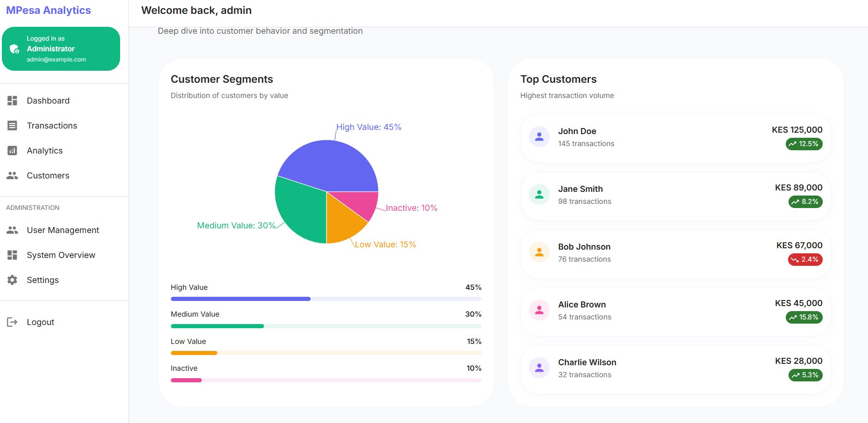This screenshot has height=423, width=868.
Task: Click Bob Johnson's red 2.4% decline badge
Action: (x=805, y=259)
